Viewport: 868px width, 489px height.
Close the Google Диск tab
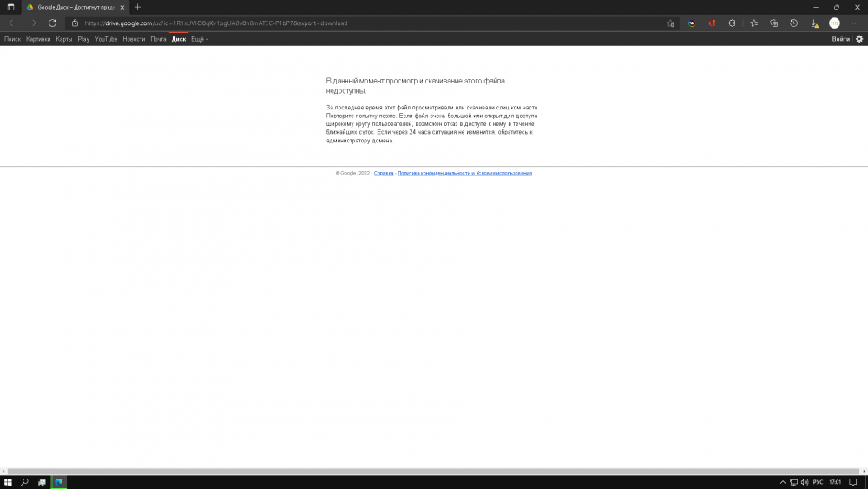[122, 7]
